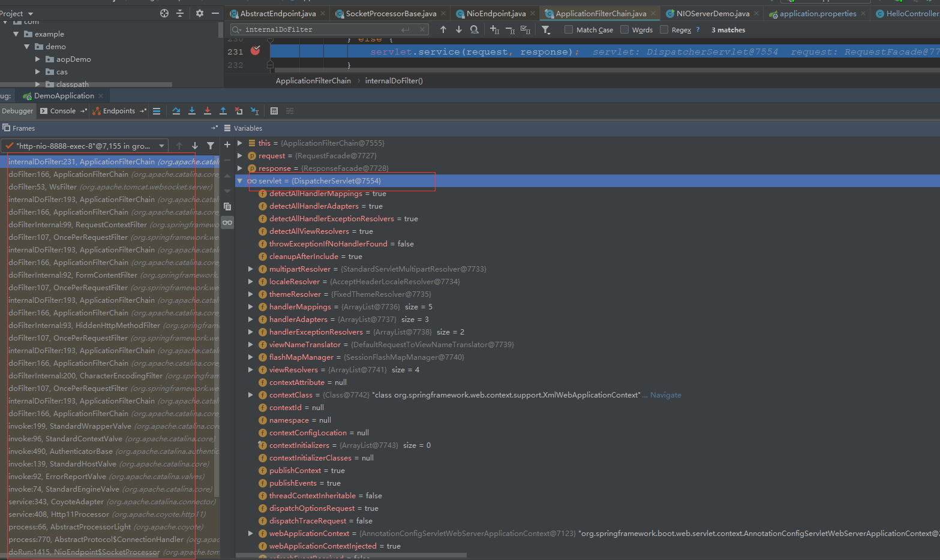
Task: Open the Console debug tab
Action: [63, 111]
